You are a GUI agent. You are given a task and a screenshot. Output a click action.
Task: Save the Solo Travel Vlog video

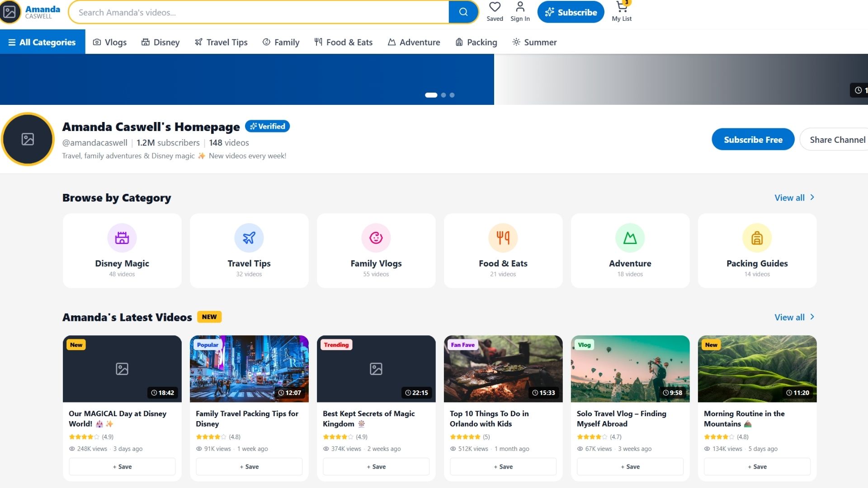tap(630, 466)
